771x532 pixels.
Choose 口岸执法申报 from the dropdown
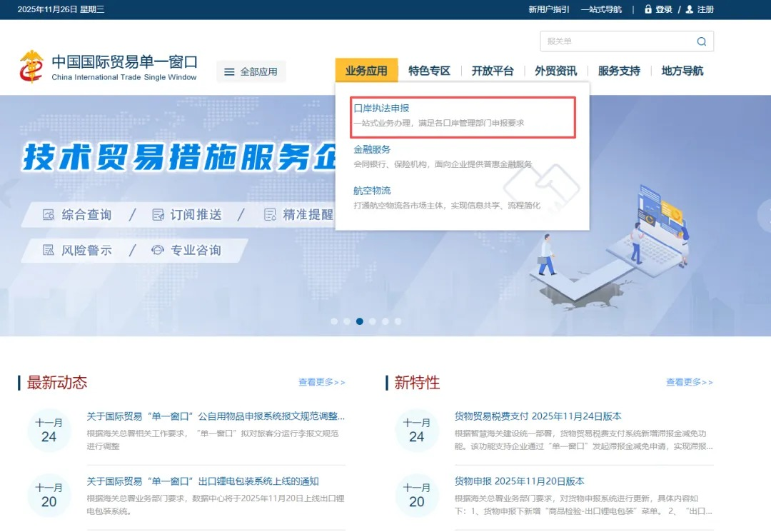pos(382,109)
